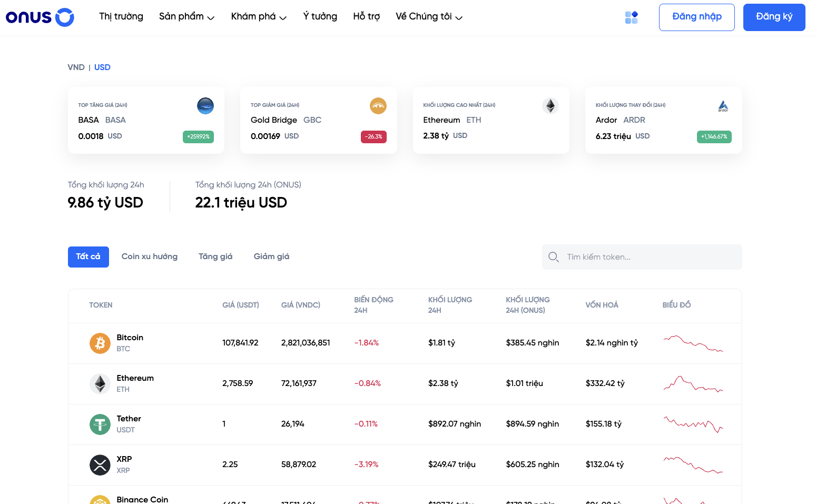Click Tether market cap $155.18 tỷ
Image resolution: width=816 pixels, height=504 pixels.
coord(604,424)
